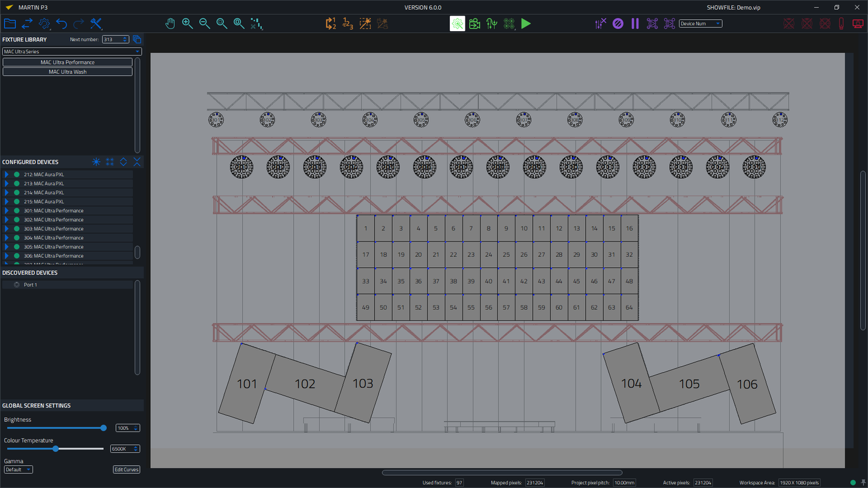Expand device 301: MAC Ultra Performance
The width and height of the screenshot is (868, 488).
coord(7,211)
